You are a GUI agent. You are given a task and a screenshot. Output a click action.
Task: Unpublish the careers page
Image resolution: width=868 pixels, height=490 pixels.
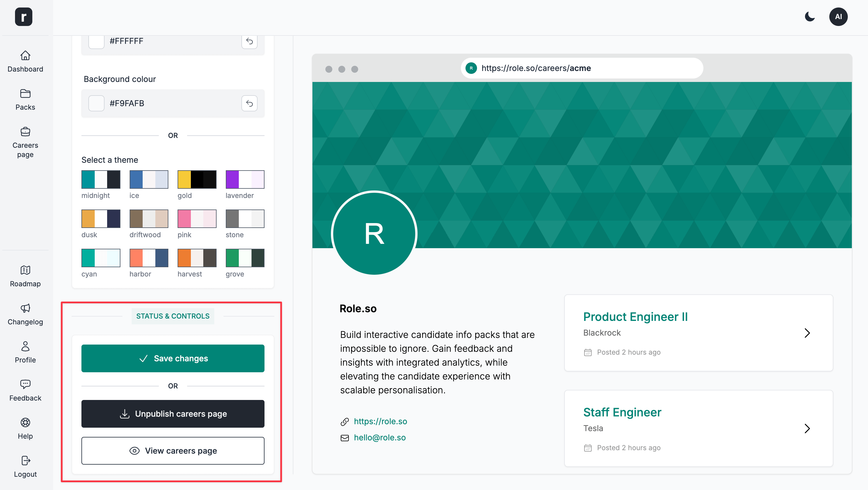click(173, 414)
